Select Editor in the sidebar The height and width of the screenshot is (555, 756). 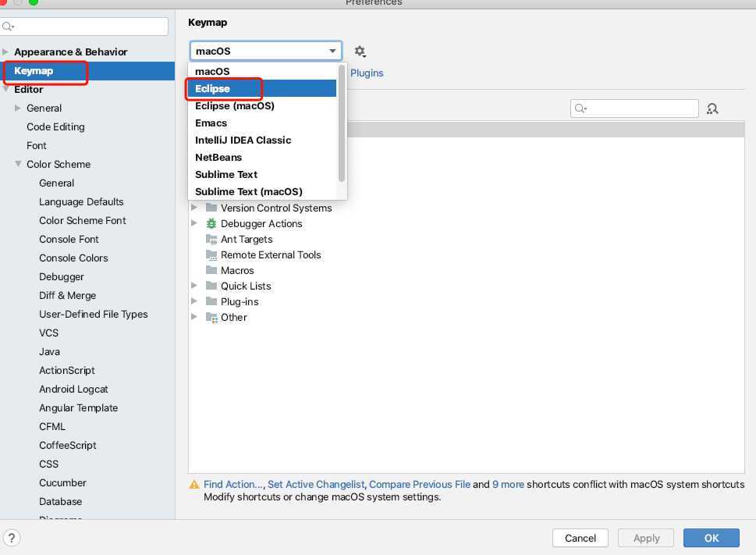(x=28, y=89)
